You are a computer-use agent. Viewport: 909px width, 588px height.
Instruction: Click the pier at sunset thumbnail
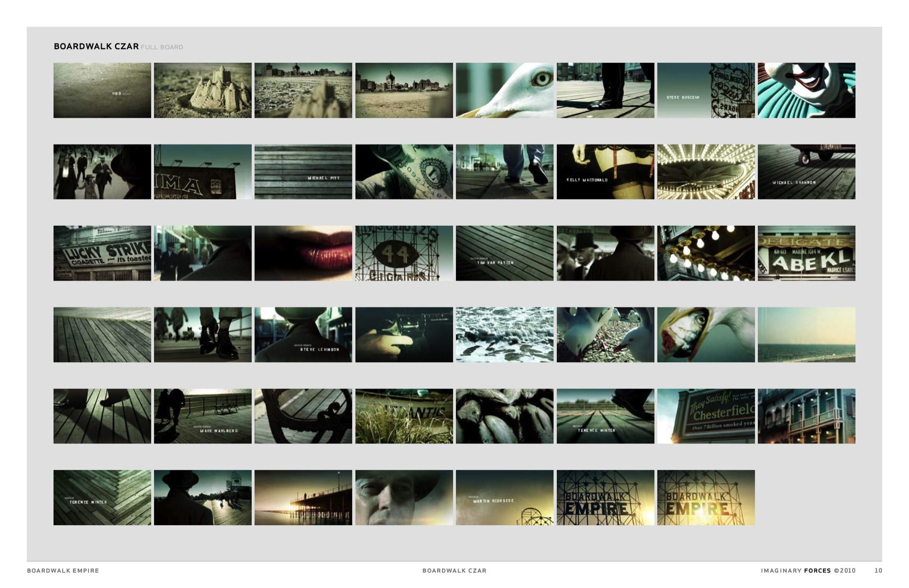click(x=303, y=497)
